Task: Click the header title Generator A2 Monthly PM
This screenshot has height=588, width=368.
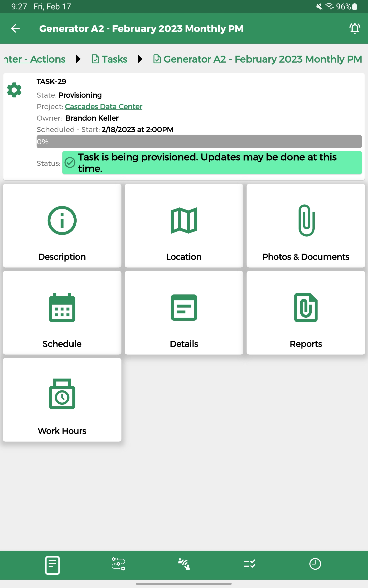Action: click(141, 28)
